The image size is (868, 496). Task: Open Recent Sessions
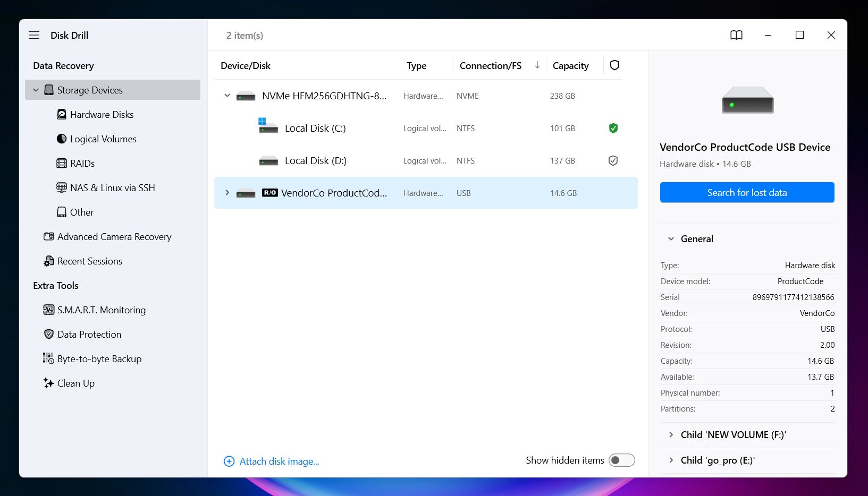tap(90, 261)
